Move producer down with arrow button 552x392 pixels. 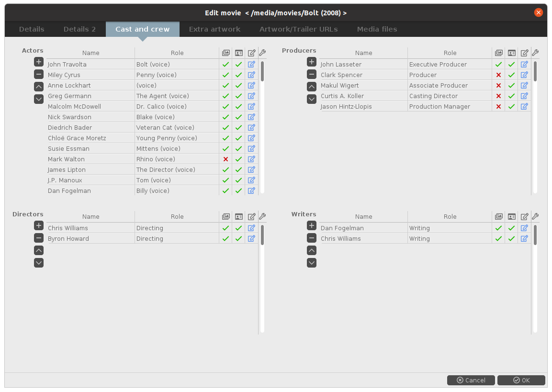[312, 99]
